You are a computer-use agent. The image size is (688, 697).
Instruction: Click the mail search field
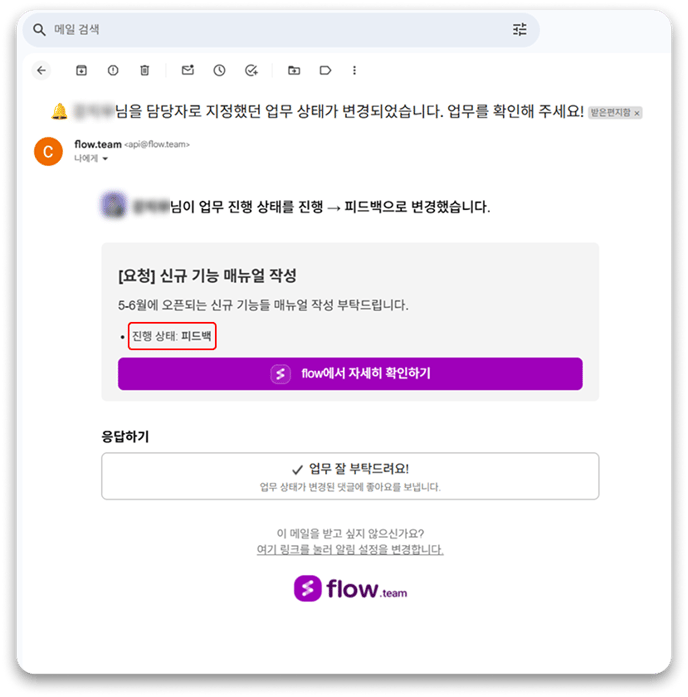point(281,30)
